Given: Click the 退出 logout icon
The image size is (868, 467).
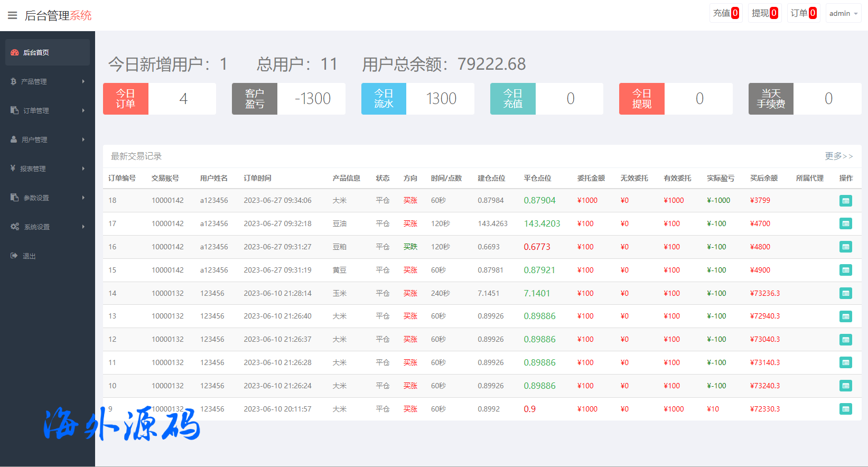Looking at the screenshot, I should coord(14,256).
